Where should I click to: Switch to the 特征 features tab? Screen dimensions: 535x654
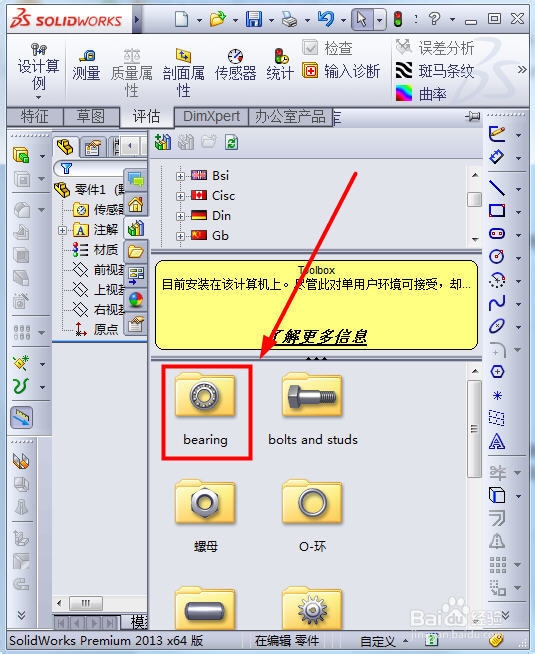[x=35, y=116]
